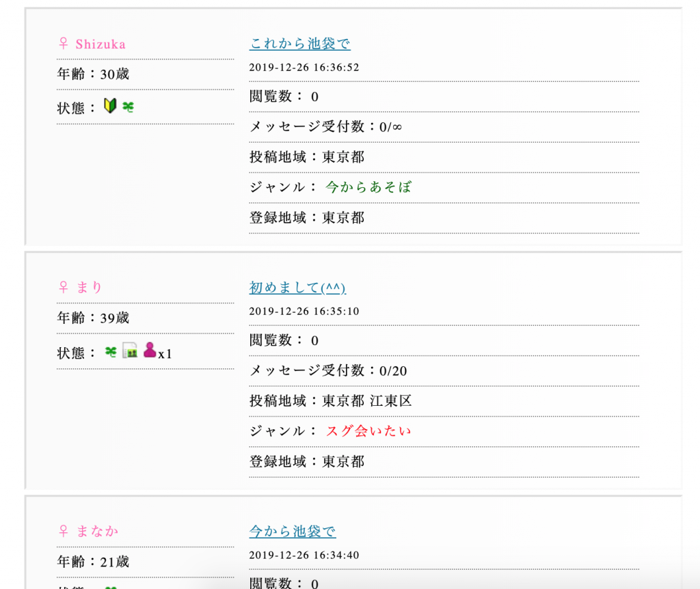The image size is (700, 589).
Task: Click the photo document icon in まり's status
Action: pyautogui.click(x=130, y=351)
